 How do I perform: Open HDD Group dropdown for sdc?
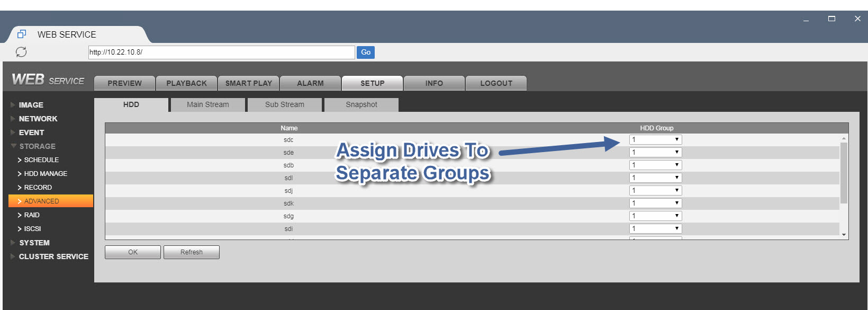click(655, 140)
